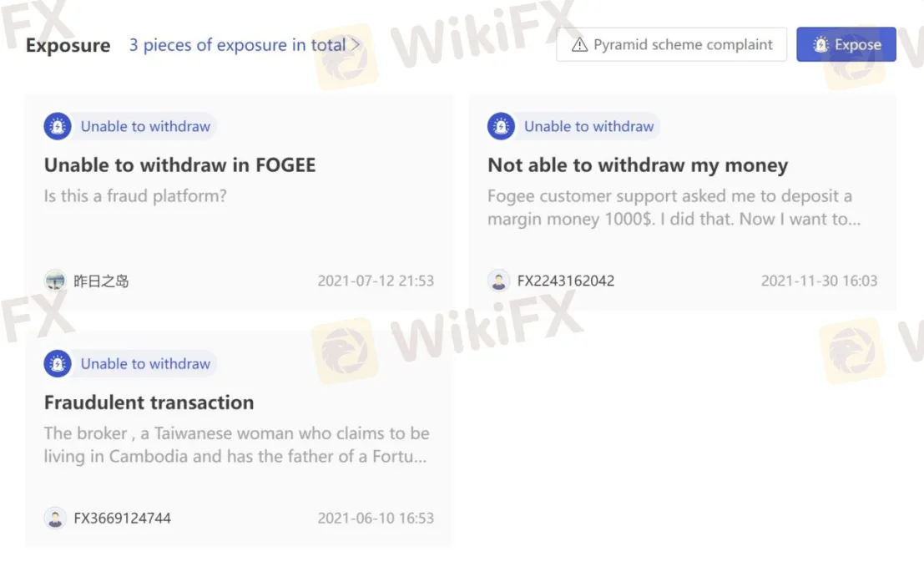Image resolution: width=924 pixels, height=582 pixels.
Task: Click the alarm icon beside Not able to withdraw card's tag
Action: click(501, 125)
